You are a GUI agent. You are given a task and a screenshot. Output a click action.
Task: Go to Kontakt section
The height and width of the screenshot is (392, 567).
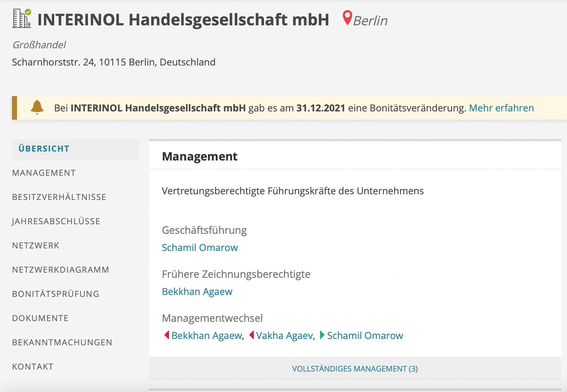pyautogui.click(x=33, y=367)
